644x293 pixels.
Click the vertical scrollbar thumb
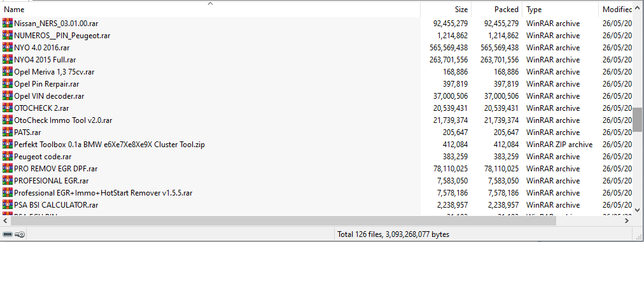click(638, 120)
